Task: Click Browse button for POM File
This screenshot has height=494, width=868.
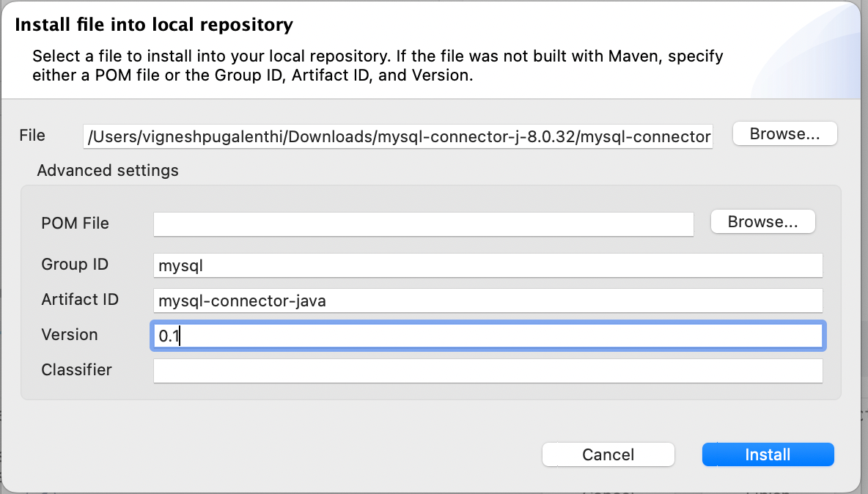Action: coord(763,222)
